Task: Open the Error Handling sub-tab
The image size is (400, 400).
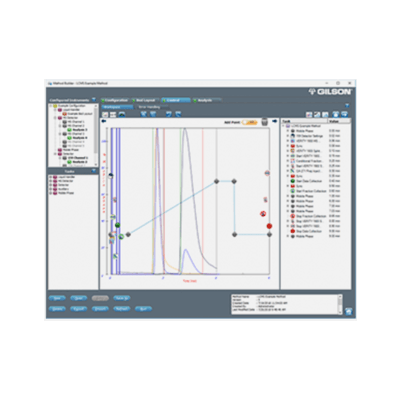Action: tap(149, 107)
